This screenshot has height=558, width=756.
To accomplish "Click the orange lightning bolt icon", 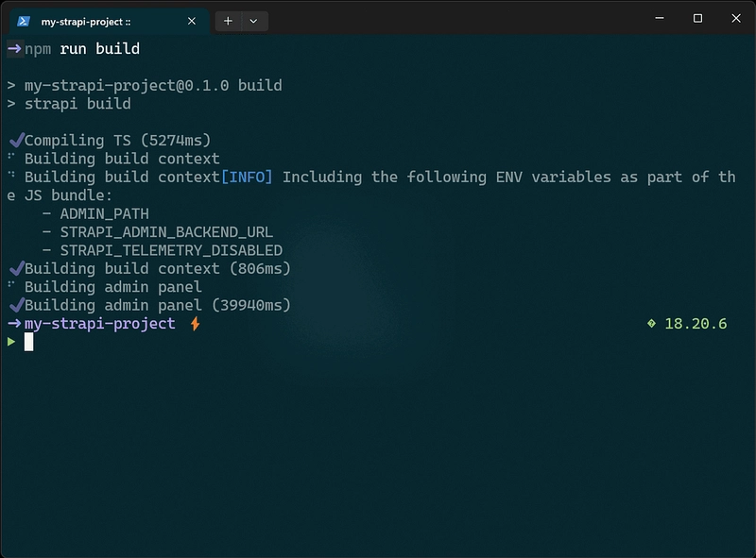I will (195, 324).
